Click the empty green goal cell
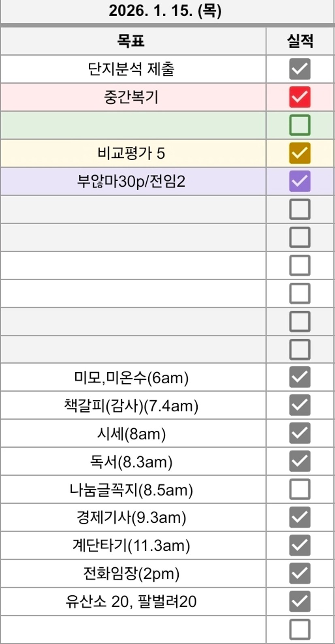Screen dimensions: 335x644 tap(131, 125)
